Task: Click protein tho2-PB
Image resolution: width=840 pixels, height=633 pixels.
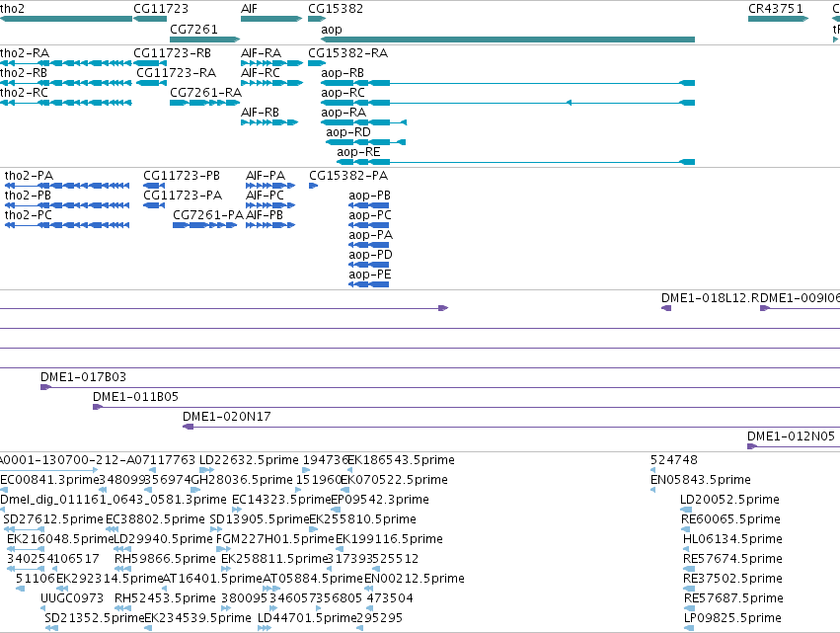Action: [x=67, y=205]
